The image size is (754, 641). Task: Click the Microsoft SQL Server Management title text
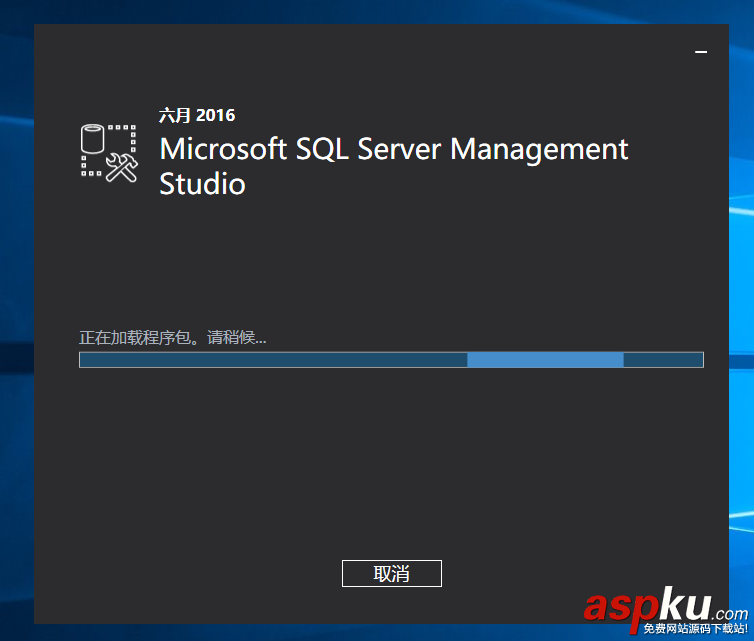pyautogui.click(x=394, y=149)
